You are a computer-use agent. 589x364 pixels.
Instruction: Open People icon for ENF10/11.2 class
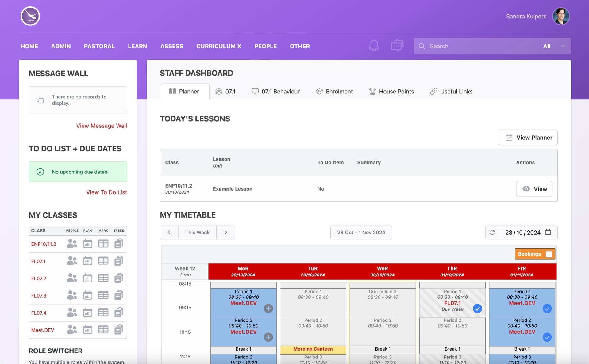(x=72, y=244)
